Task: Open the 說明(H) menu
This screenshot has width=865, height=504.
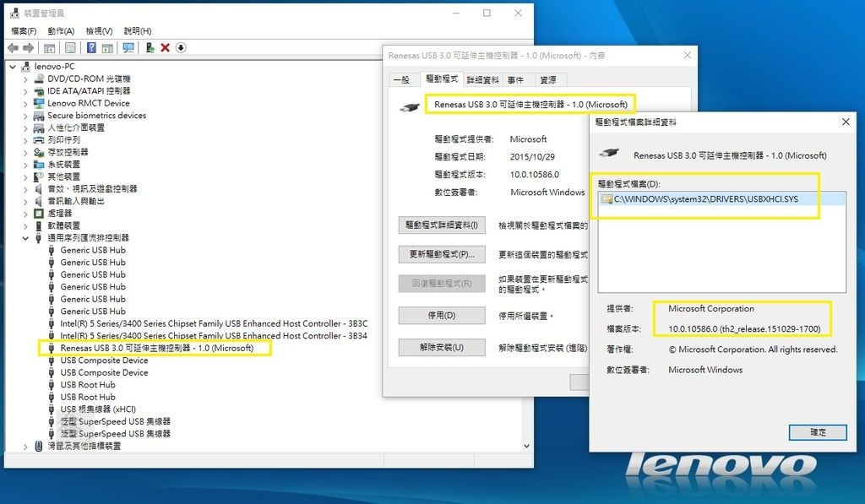Action: (138, 31)
